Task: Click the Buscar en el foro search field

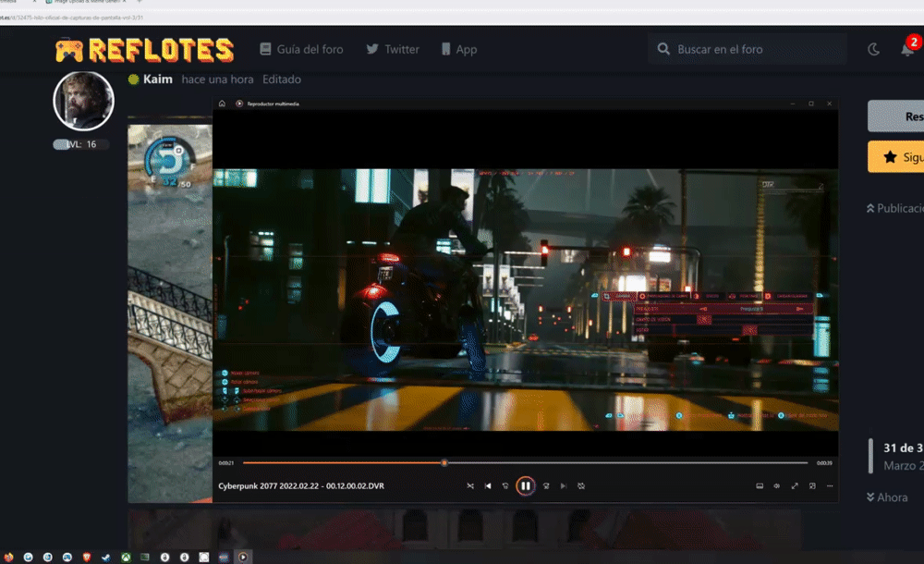Action: click(x=748, y=50)
